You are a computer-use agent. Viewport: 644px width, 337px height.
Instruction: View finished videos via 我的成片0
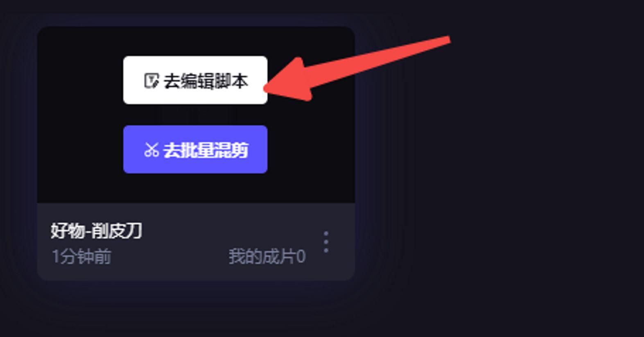[267, 257]
